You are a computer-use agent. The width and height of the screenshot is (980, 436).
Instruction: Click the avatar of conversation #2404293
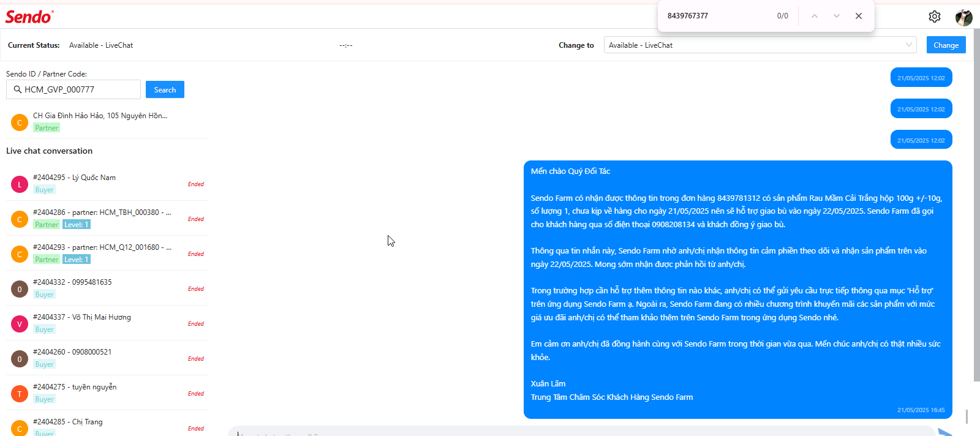tap(20, 254)
